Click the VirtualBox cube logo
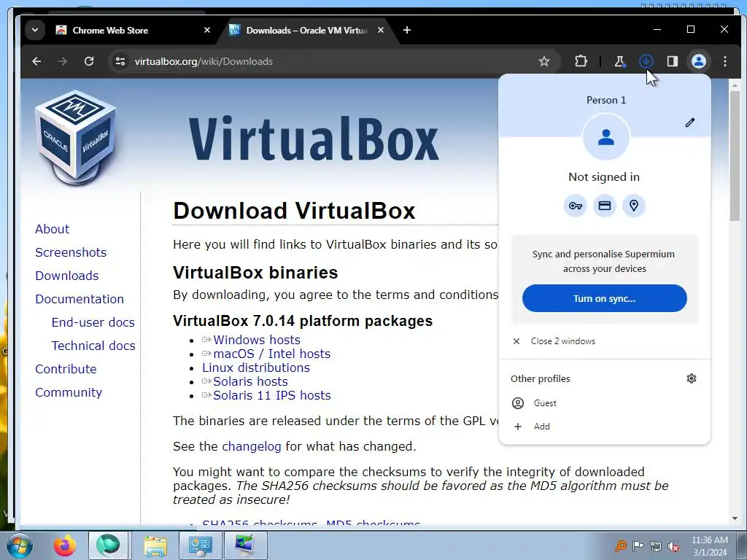Image resolution: width=747 pixels, height=560 pixels. tap(76, 137)
